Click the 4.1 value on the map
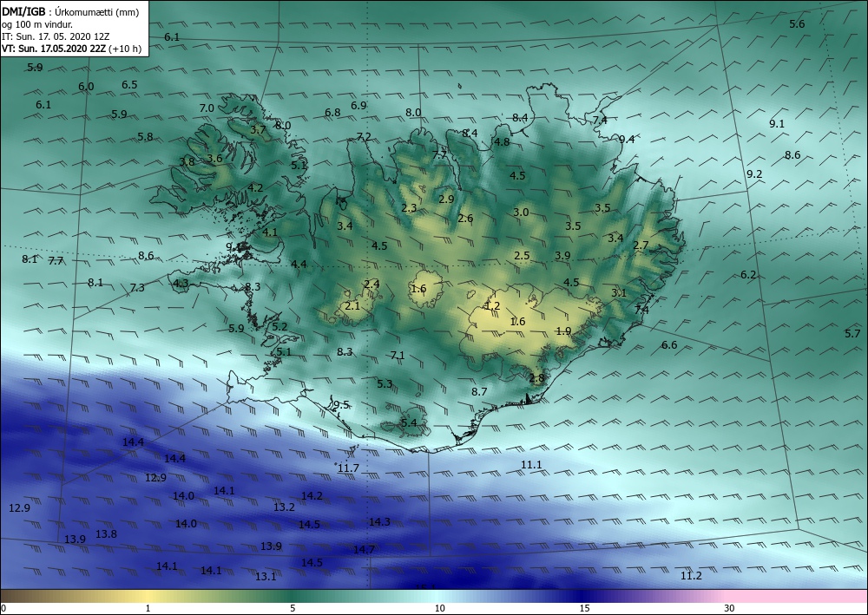 coord(270,232)
